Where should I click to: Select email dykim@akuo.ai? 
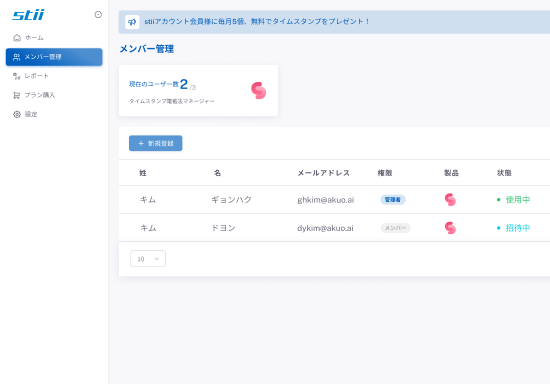coord(325,228)
